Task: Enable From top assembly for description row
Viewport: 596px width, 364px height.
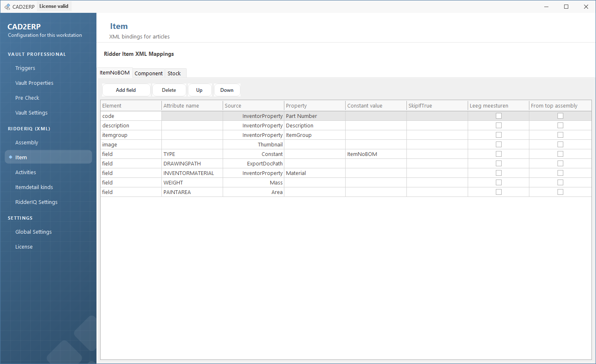Action: 560,125
